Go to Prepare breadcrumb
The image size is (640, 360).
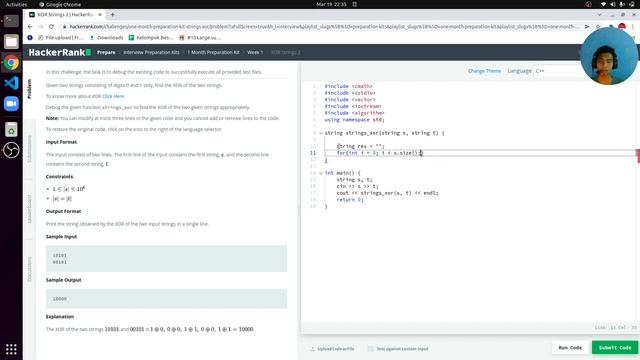click(x=106, y=52)
